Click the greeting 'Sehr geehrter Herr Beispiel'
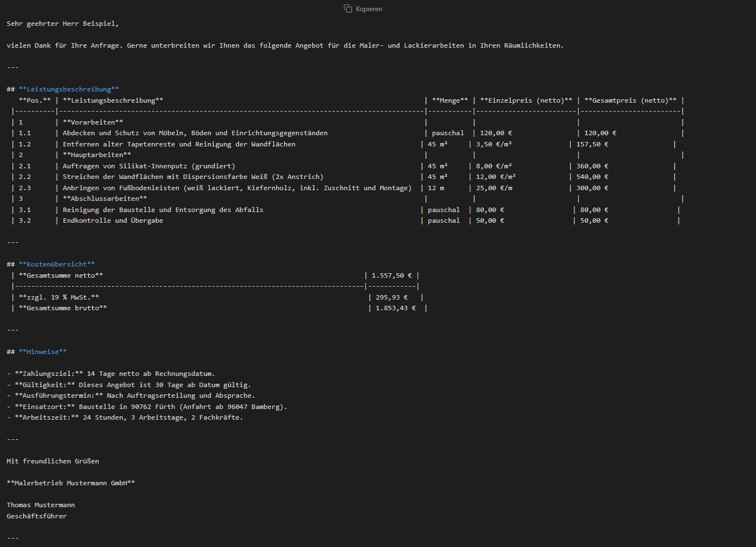 62,24
